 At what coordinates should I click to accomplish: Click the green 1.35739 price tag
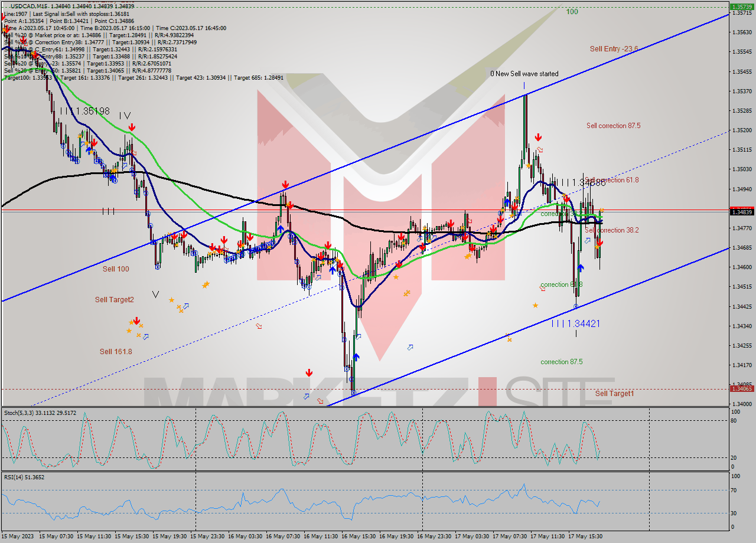coord(741,7)
